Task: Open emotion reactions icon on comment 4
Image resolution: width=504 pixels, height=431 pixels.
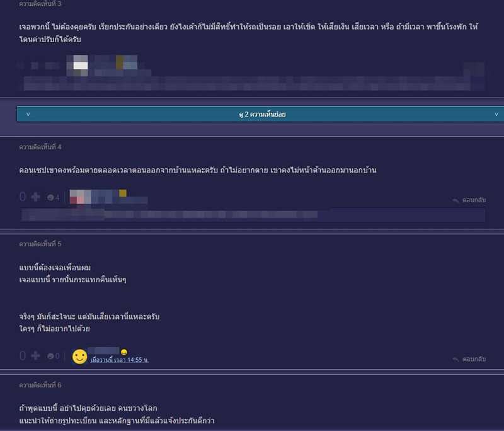Action: (50, 198)
